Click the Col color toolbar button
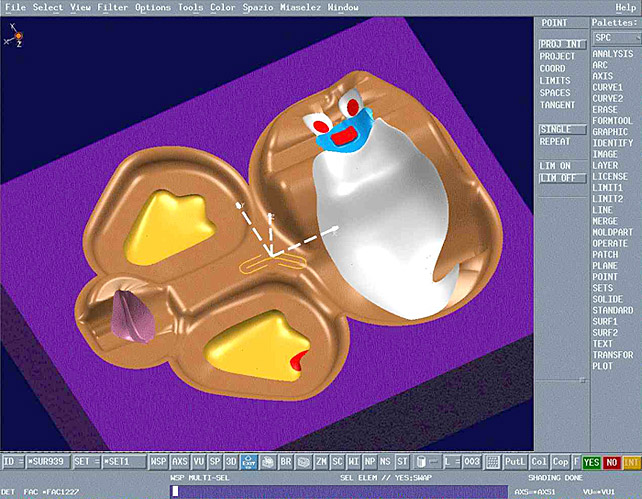 coord(539,462)
